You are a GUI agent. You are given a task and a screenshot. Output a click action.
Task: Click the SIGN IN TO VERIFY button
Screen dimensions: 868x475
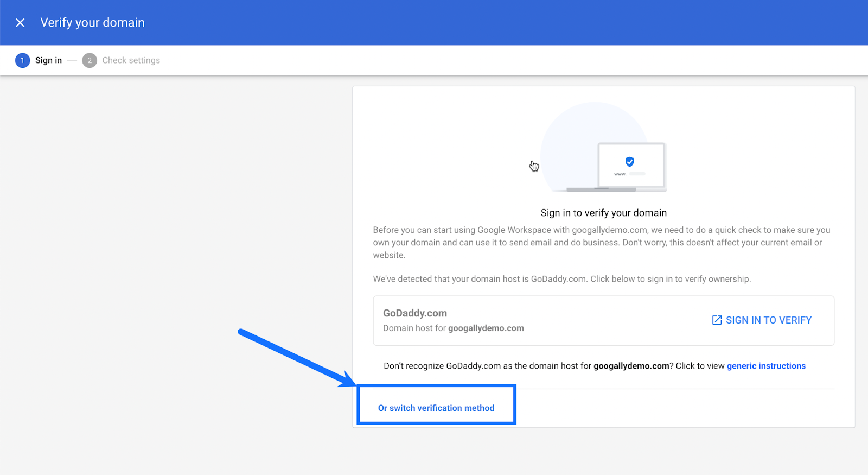762,320
